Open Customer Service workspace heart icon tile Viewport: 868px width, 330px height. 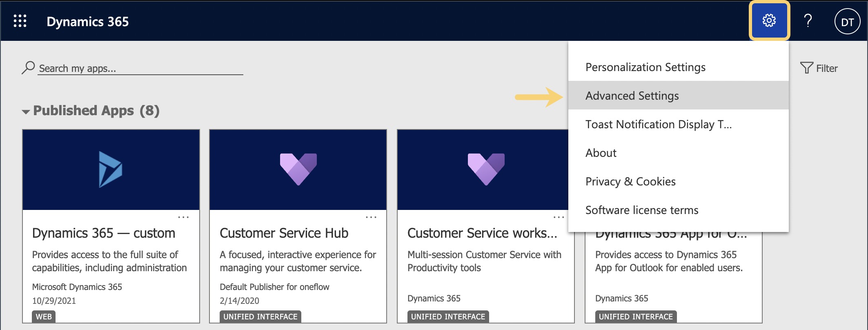tap(486, 169)
